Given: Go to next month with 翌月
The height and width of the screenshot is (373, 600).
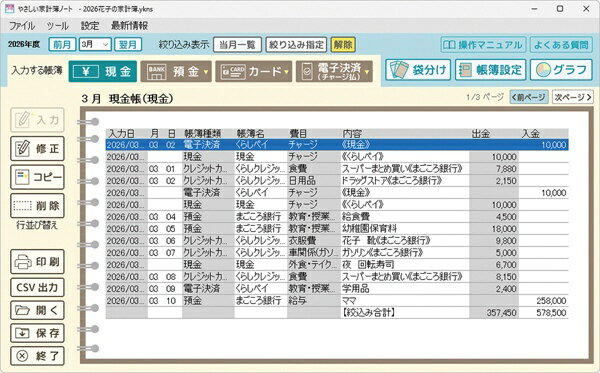Looking at the screenshot, I should [x=128, y=44].
